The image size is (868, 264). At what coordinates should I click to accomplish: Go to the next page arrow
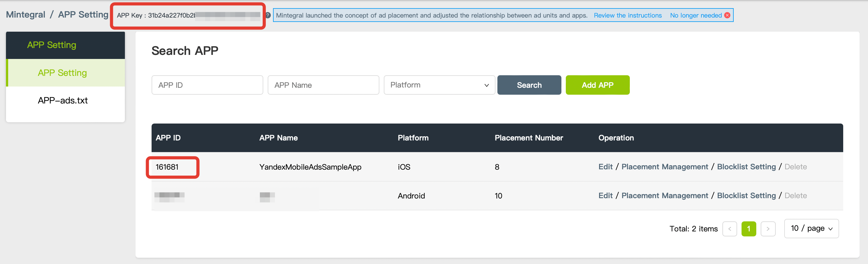click(x=768, y=229)
